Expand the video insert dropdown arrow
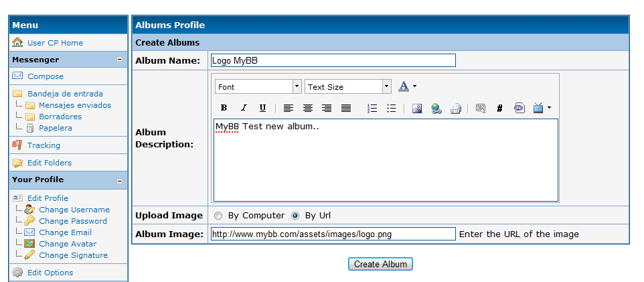 tap(549, 108)
